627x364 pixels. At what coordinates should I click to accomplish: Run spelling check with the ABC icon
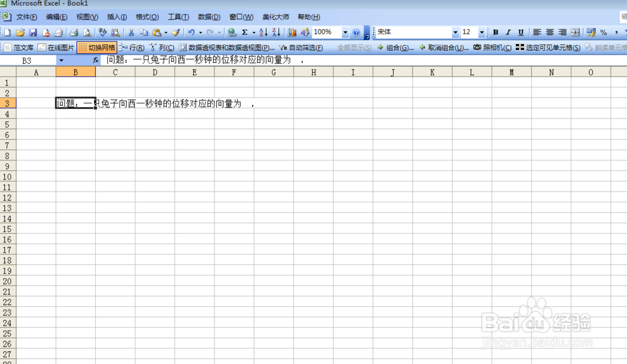[x=103, y=33]
